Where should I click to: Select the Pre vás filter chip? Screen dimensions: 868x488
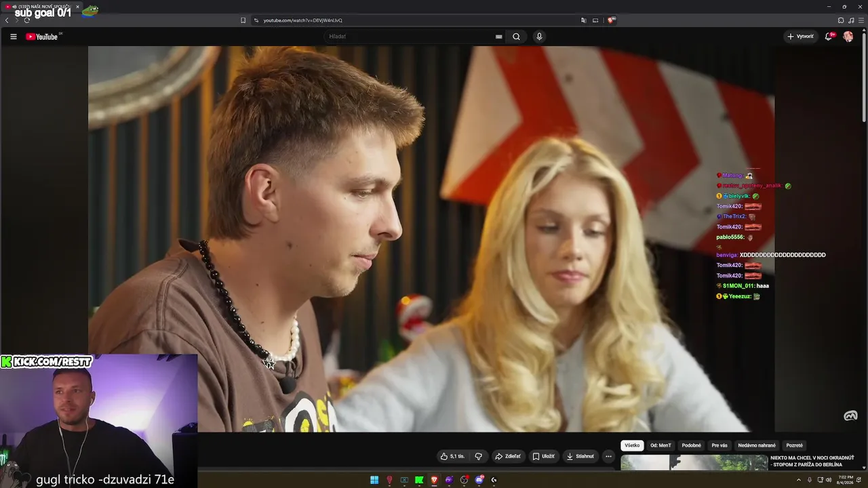pyautogui.click(x=719, y=445)
